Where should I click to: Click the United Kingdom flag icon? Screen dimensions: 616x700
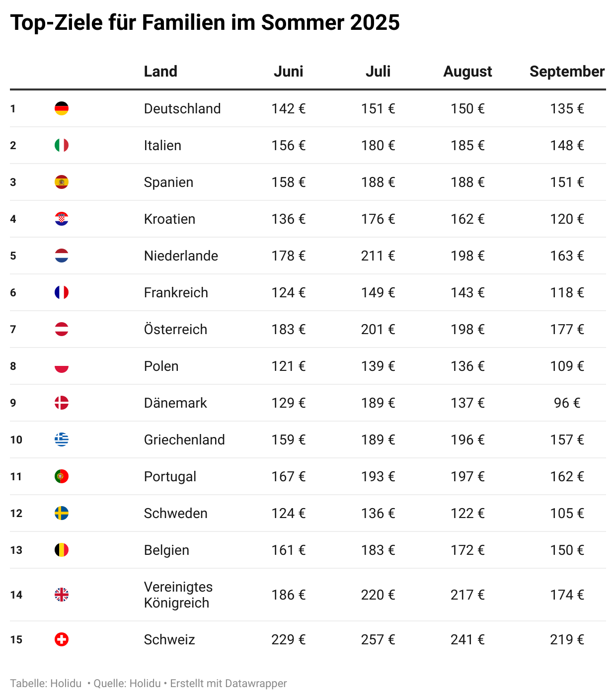coord(62,595)
